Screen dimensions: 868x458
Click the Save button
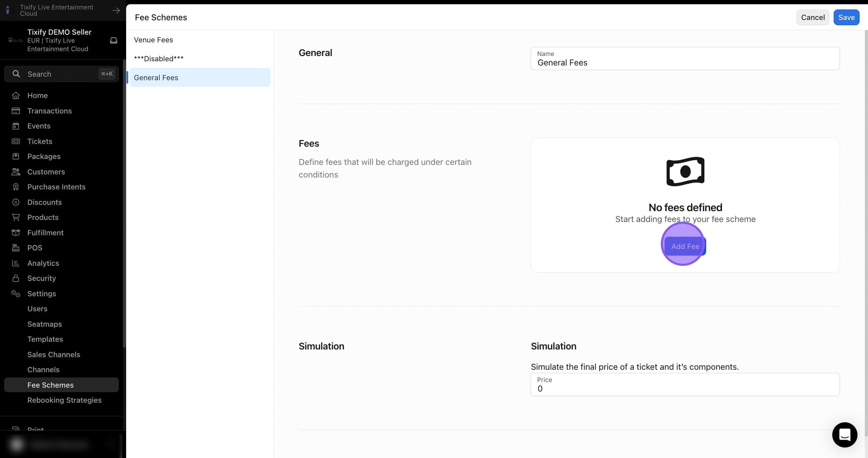coord(846,18)
